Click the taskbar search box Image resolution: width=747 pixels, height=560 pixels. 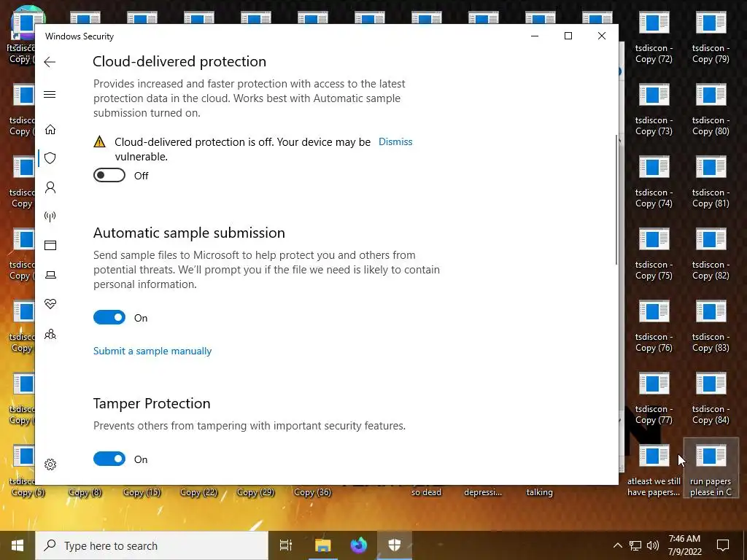tap(152, 545)
